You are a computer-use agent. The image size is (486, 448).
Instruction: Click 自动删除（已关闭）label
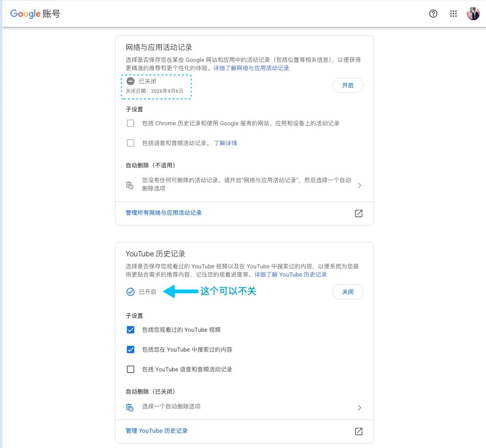click(x=150, y=392)
